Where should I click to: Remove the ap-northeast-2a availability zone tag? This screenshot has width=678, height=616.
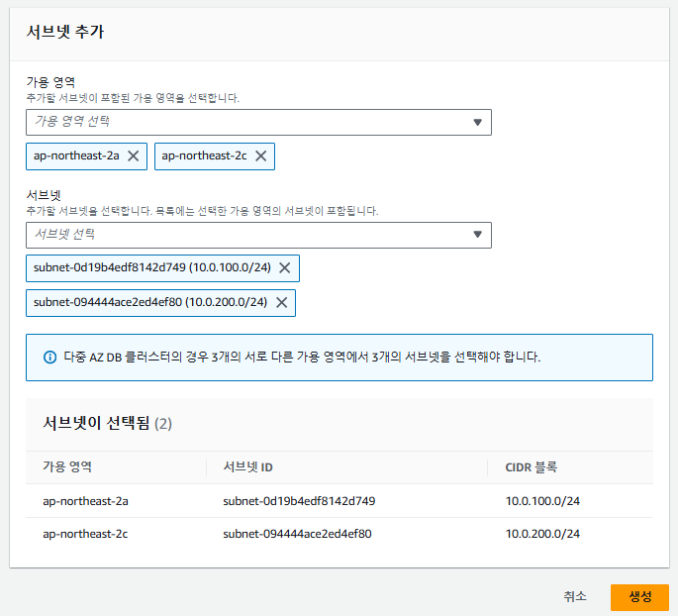(x=134, y=156)
